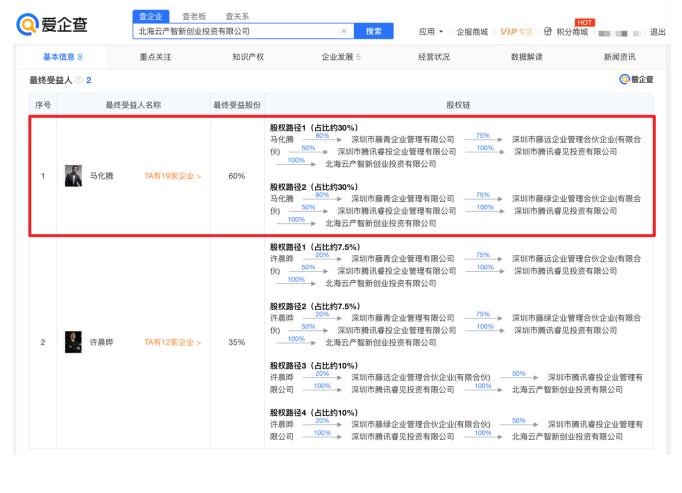Clear the search box with X icon
682x493 pixels.
(344, 31)
